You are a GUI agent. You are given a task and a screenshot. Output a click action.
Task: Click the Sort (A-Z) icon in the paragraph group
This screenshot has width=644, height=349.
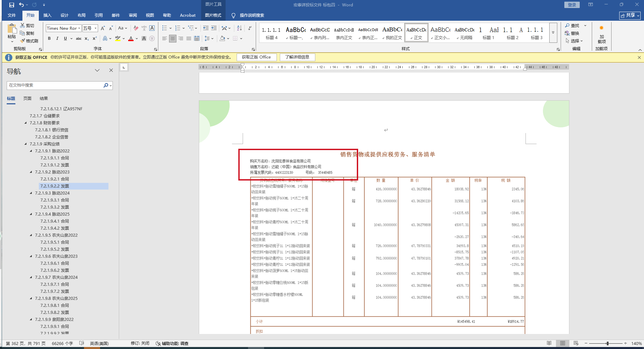click(239, 28)
